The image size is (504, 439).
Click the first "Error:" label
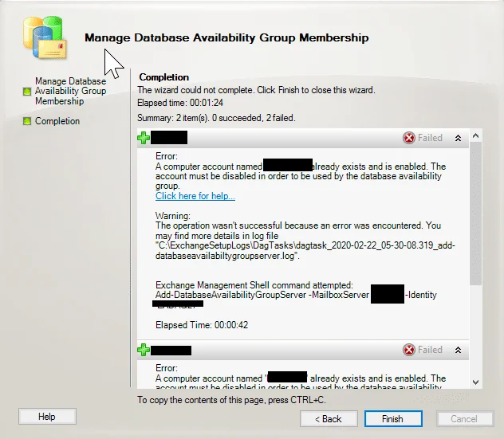(167, 156)
